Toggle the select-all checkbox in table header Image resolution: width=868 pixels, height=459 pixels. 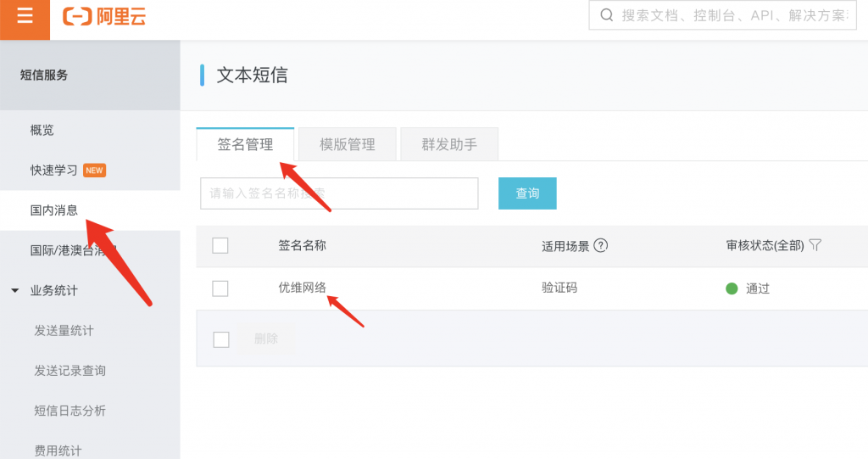pos(220,245)
